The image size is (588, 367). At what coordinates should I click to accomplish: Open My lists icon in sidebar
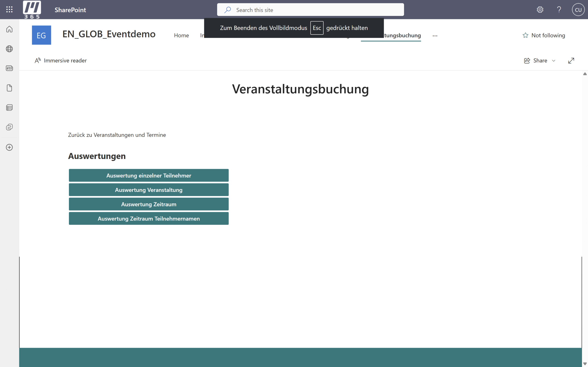click(x=9, y=108)
